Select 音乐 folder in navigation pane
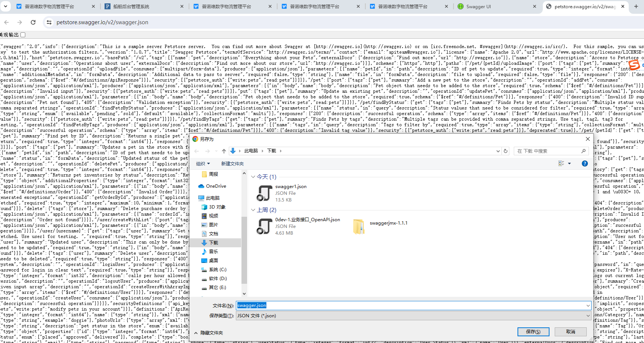This screenshot has width=644, height=343. (x=213, y=252)
